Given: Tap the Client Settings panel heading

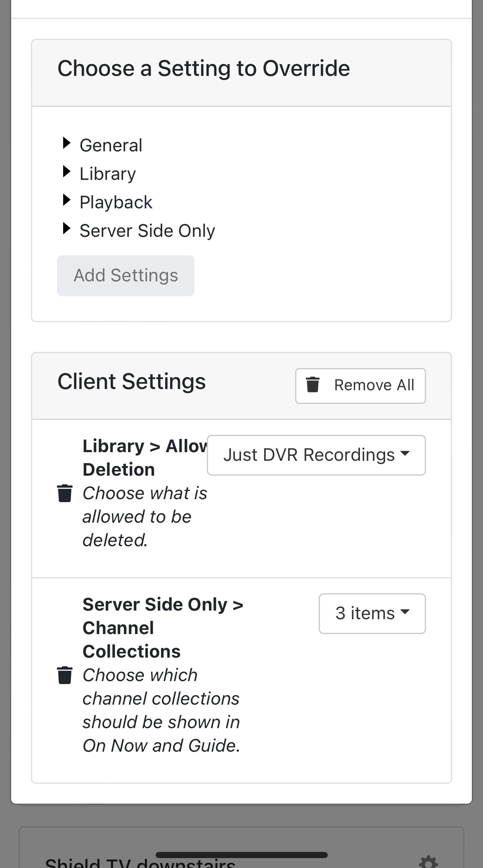Looking at the screenshot, I should coord(131,381).
